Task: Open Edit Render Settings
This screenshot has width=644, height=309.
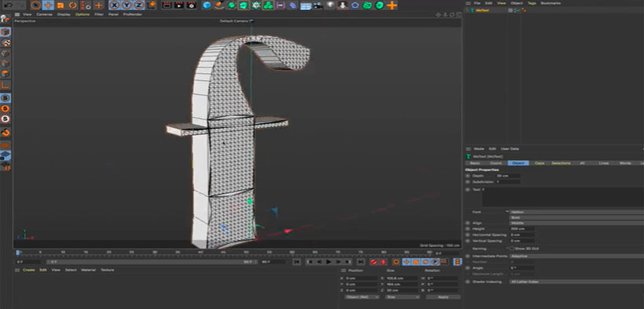Action: pos(191,5)
